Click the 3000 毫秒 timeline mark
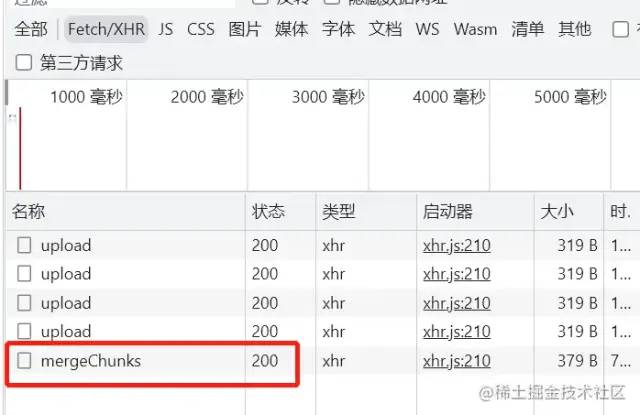Screen dimensions: 640x415 (x=328, y=97)
